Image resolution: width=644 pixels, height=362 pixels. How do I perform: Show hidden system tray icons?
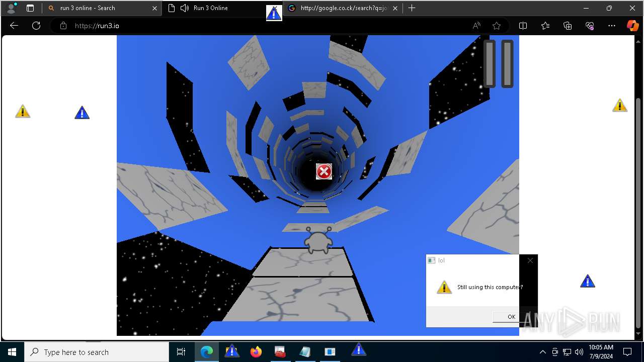[x=542, y=352]
